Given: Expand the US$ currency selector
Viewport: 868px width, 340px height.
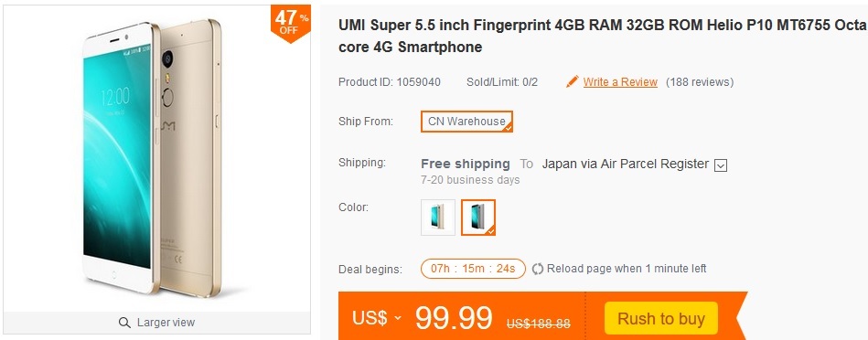Looking at the screenshot, I should click(377, 318).
